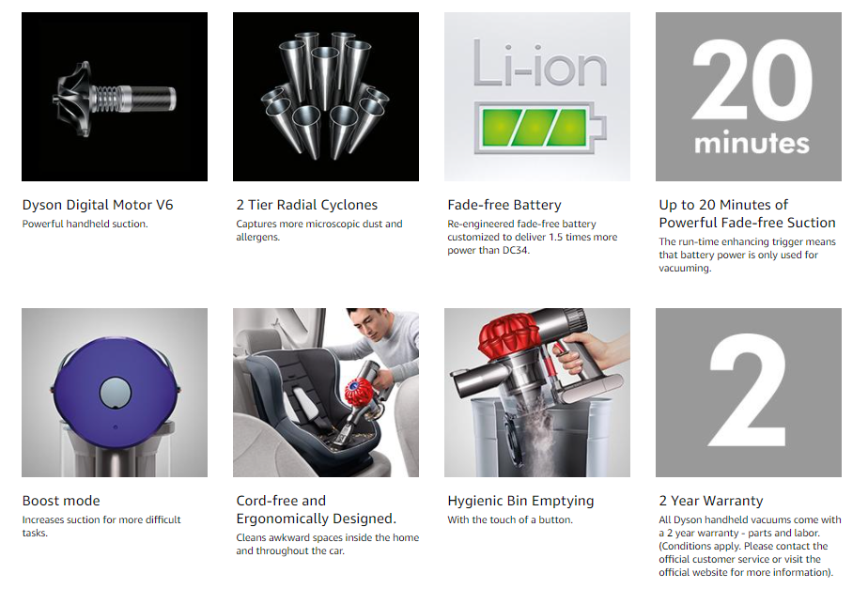Open the Up to 20 Minutes heading

747,213
